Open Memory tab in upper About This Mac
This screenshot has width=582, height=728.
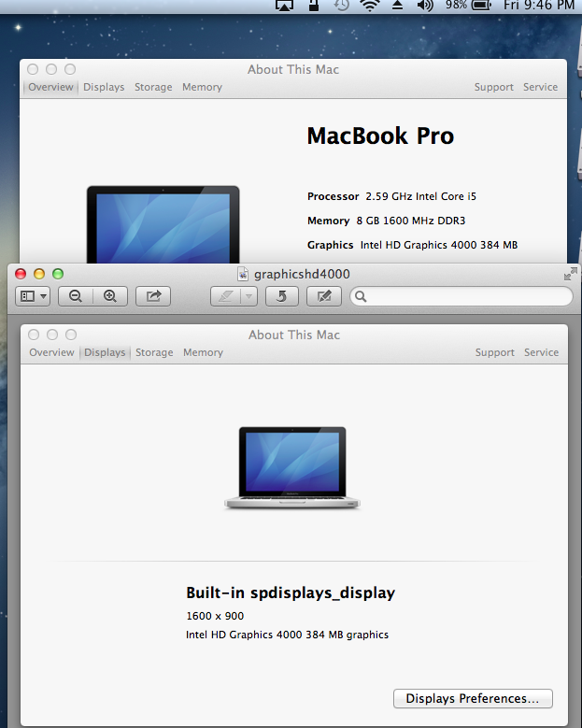click(x=202, y=87)
